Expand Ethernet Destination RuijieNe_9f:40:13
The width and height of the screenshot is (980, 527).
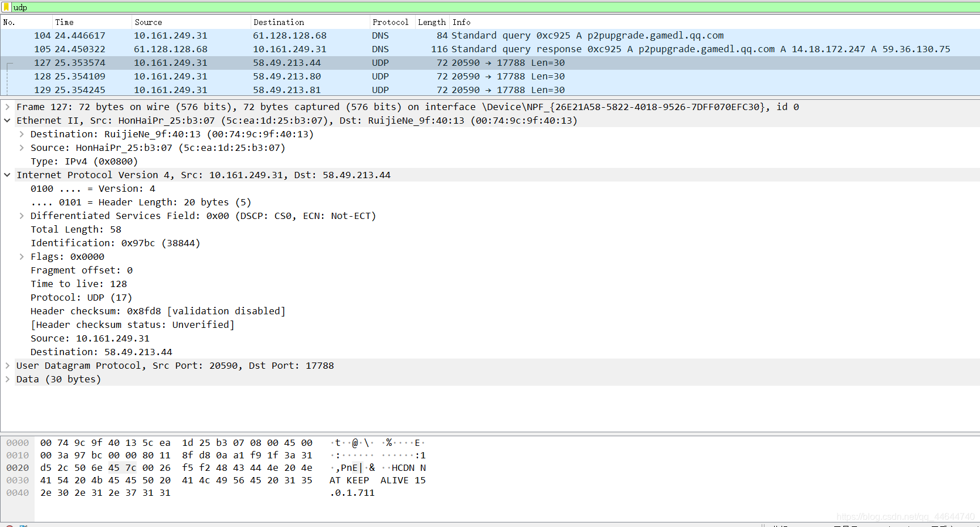pyautogui.click(x=22, y=134)
